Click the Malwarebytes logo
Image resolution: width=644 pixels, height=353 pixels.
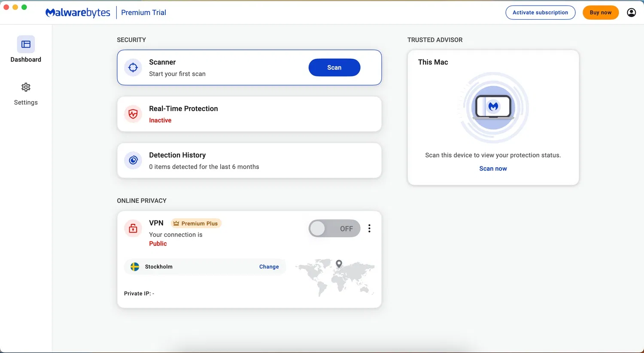pyautogui.click(x=78, y=12)
